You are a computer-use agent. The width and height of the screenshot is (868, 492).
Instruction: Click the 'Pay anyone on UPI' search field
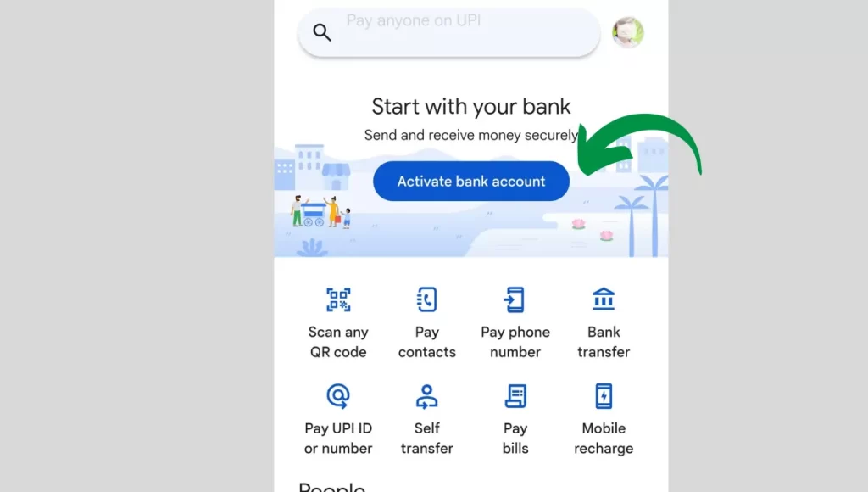point(449,32)
